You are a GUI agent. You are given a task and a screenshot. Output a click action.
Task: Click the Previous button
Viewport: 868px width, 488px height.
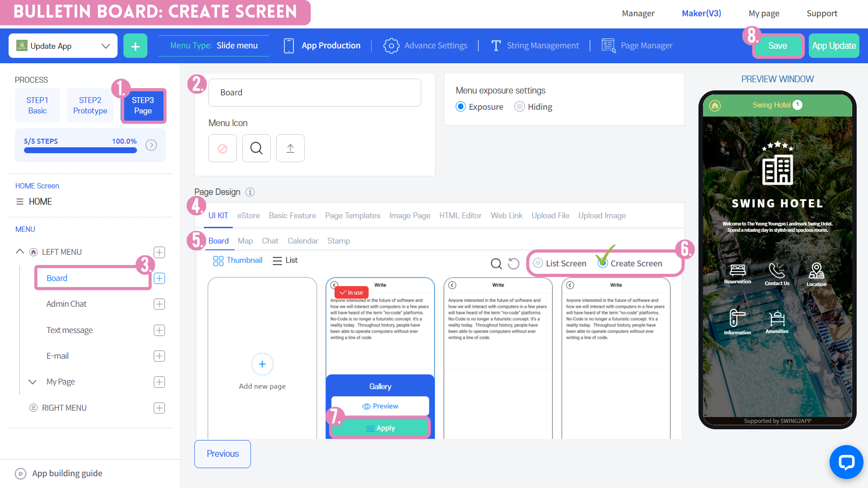(222, 454)
